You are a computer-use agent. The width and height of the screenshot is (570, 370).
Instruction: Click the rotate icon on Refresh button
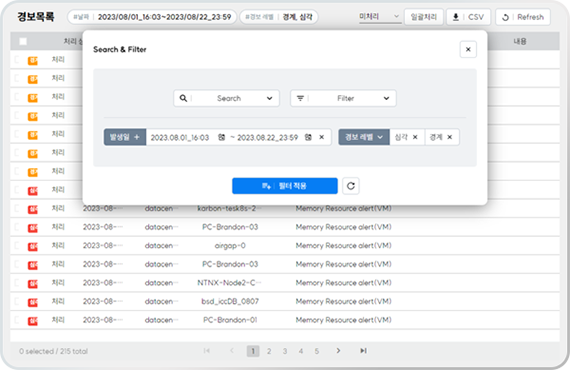coord(505,17)
